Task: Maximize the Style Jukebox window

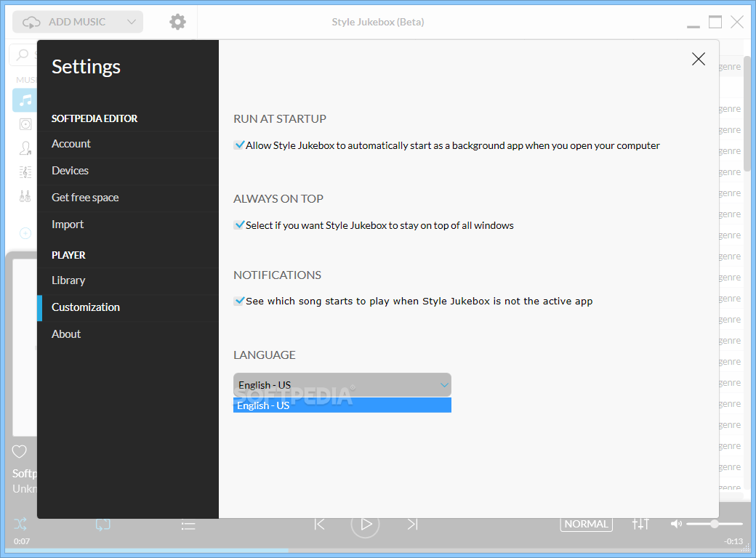Action: point(715,22)
